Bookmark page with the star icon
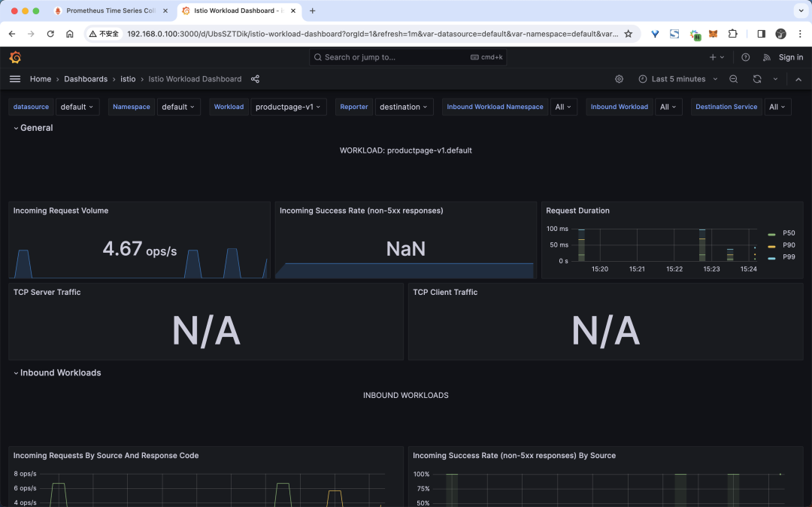Viewport: 812px width, 507px height. coord(629,34)
